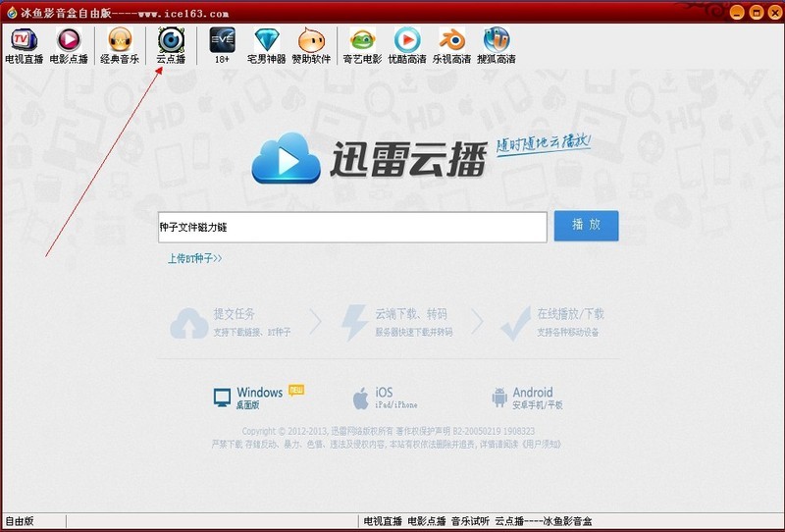Choose Android 安卓手机/平板 link
The image size is (785, 532).
pyautogui.click(x=527, y=398)
